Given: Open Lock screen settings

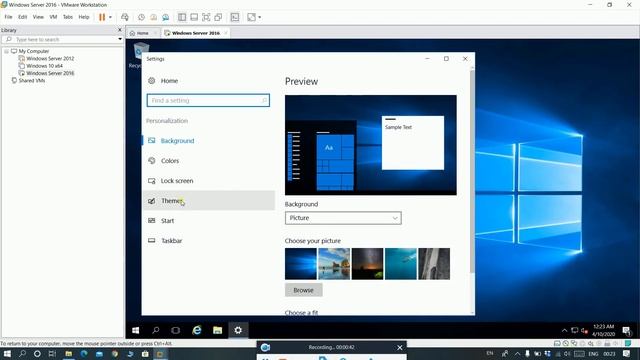Looking at the screenshot, I should 209,181.
